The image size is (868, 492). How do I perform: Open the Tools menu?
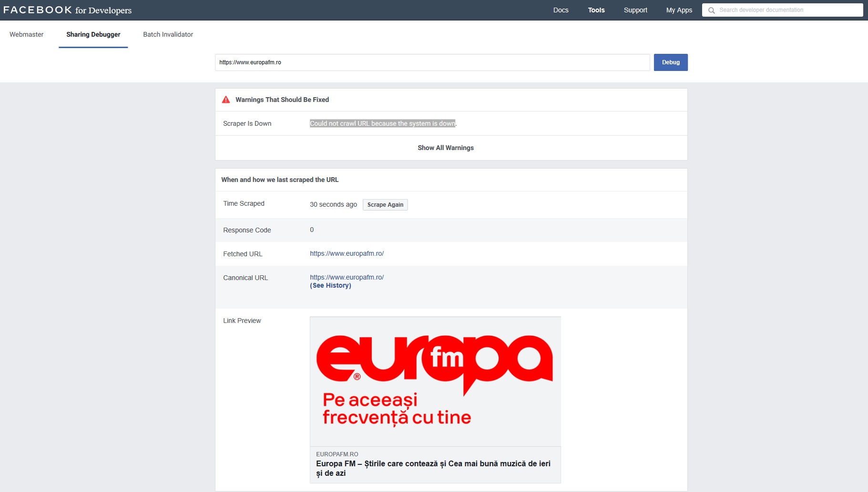pos(596,10)
